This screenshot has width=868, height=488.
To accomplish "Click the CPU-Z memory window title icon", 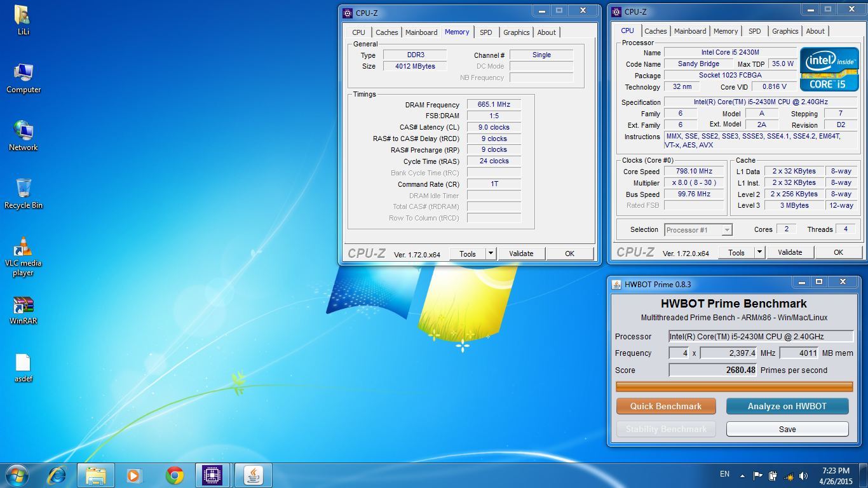I will [348, 13].
